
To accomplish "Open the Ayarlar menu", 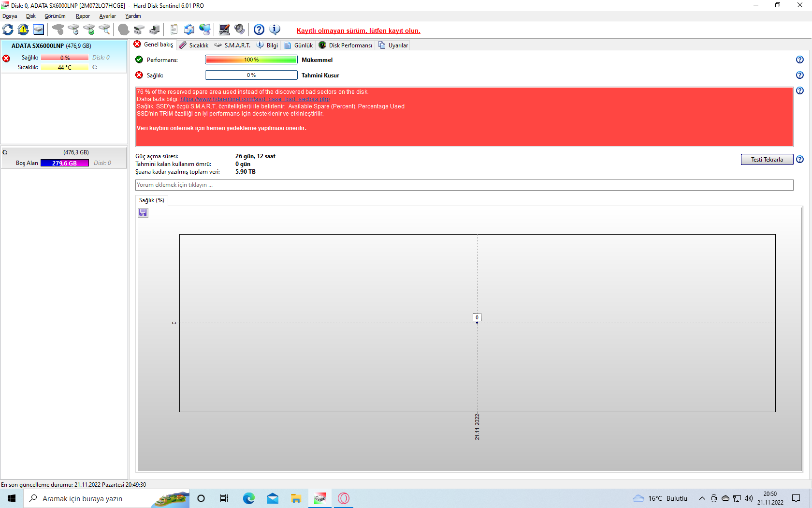I will (108, 16).
